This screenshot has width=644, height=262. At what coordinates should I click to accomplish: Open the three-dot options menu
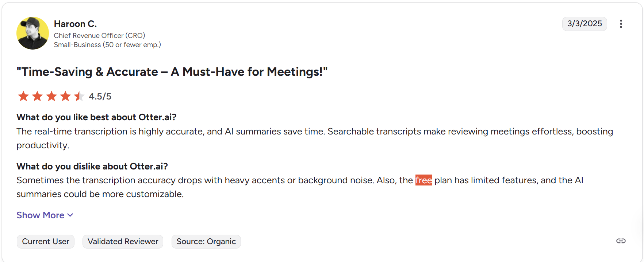621,24
